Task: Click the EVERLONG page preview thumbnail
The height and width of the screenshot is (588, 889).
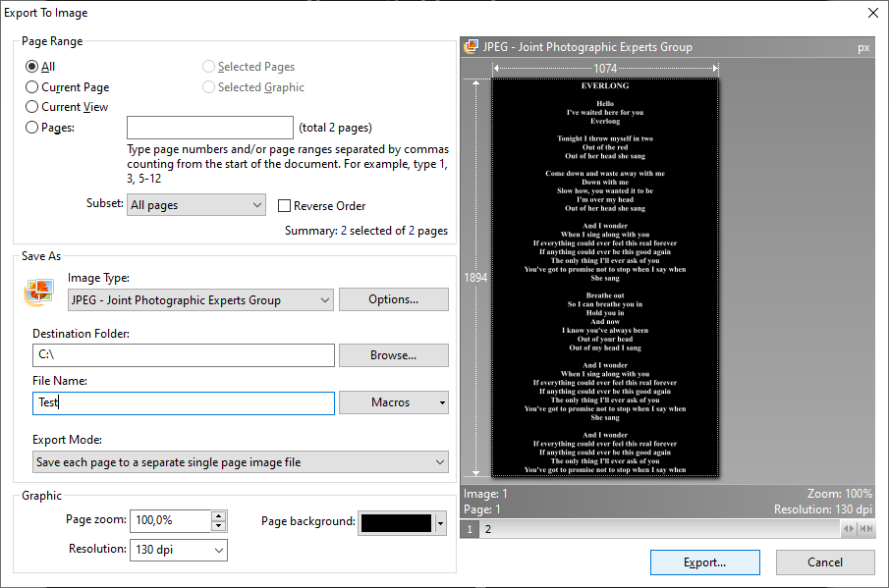Action: click(605, 278)
